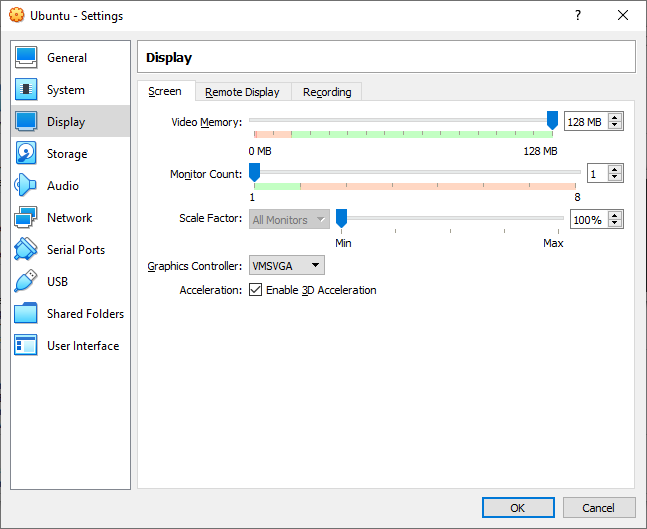Click the Video Memory label

(x=207, y=123)
